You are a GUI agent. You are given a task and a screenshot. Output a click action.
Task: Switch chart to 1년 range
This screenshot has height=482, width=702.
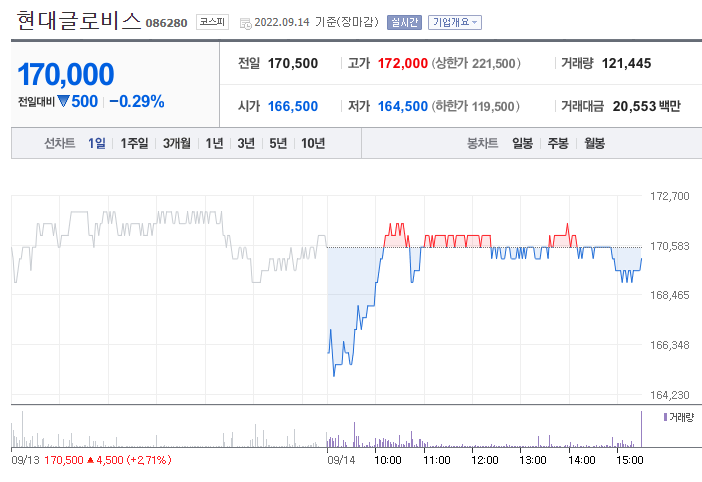point(214,143)
